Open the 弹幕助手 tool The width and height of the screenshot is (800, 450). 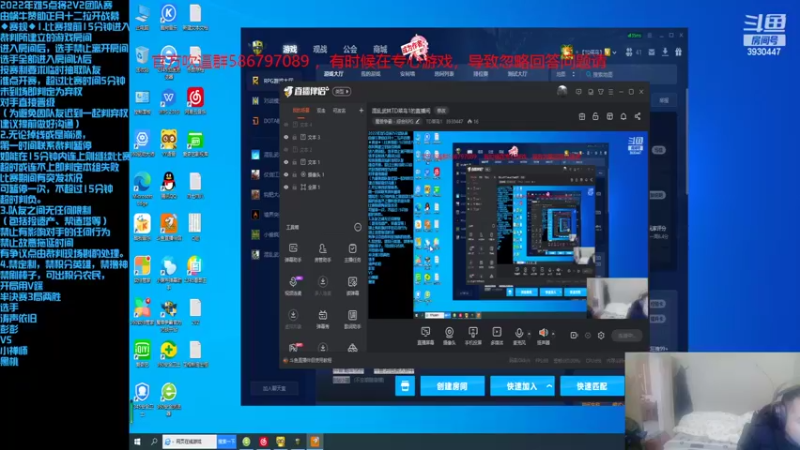(293, 252)
